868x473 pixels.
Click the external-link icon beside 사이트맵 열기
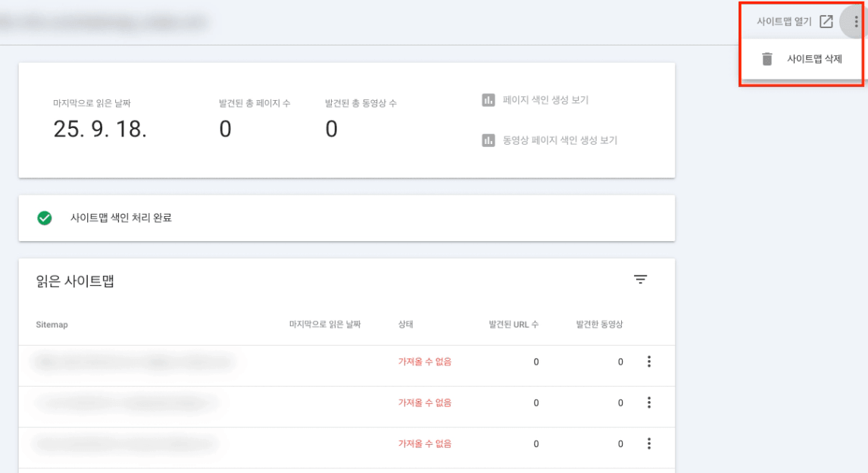tap(826, 21)
